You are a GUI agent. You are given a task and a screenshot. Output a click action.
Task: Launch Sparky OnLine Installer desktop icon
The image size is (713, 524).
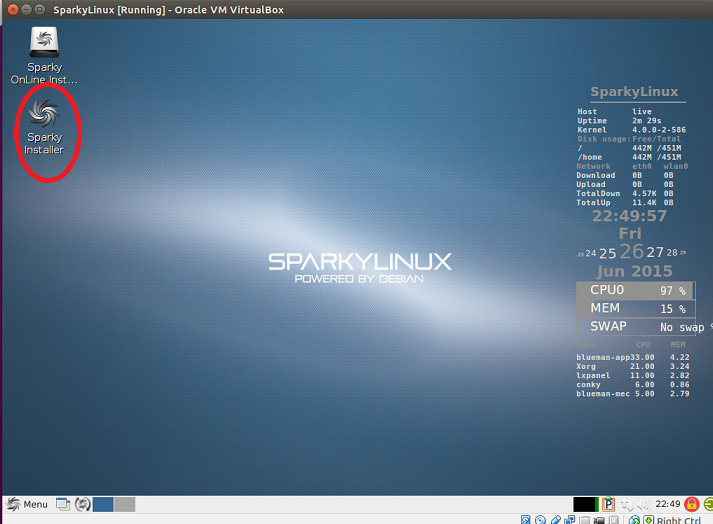[x=44, y=55]
